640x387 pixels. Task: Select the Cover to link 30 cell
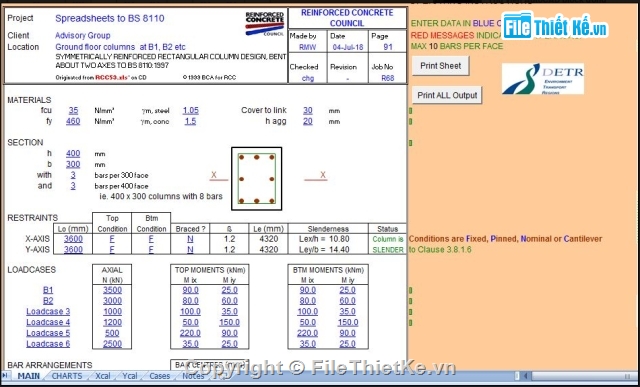click(308, 111)
